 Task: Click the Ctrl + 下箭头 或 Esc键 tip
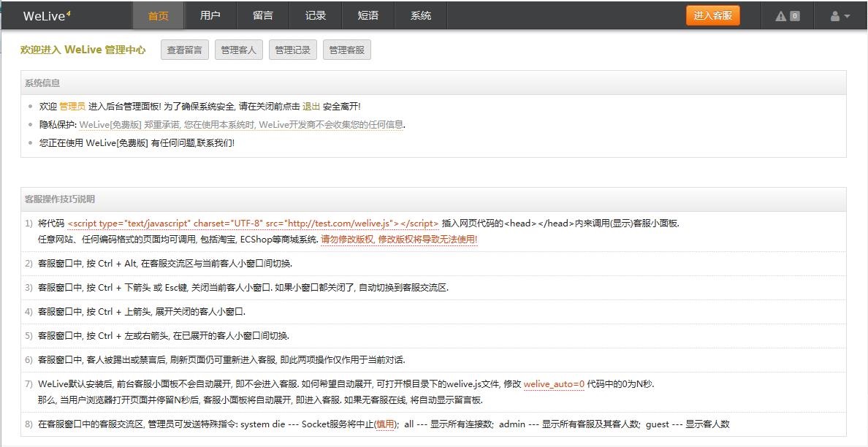243,288
